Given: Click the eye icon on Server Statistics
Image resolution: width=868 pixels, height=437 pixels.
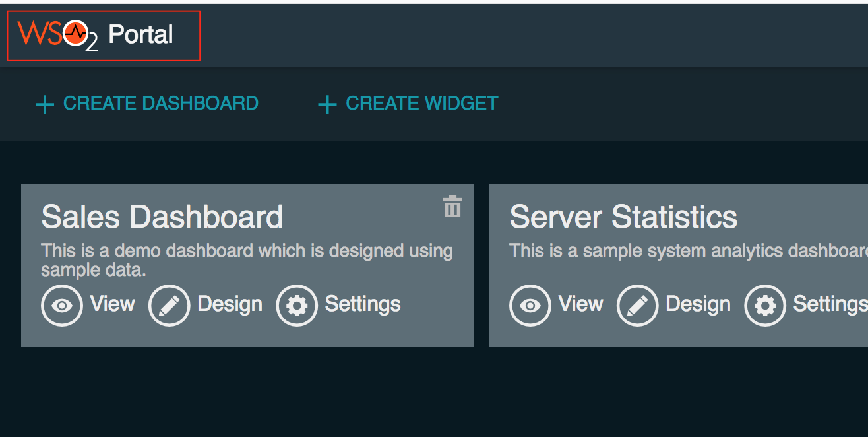Looking at the screenshot, I should pyautogui.click(x=530, y=305).
